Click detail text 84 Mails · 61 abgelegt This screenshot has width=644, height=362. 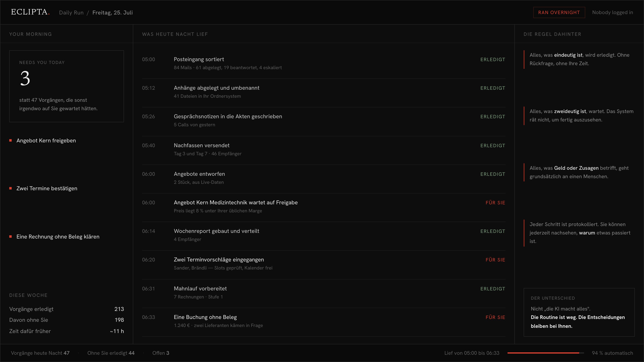[228, 68]
